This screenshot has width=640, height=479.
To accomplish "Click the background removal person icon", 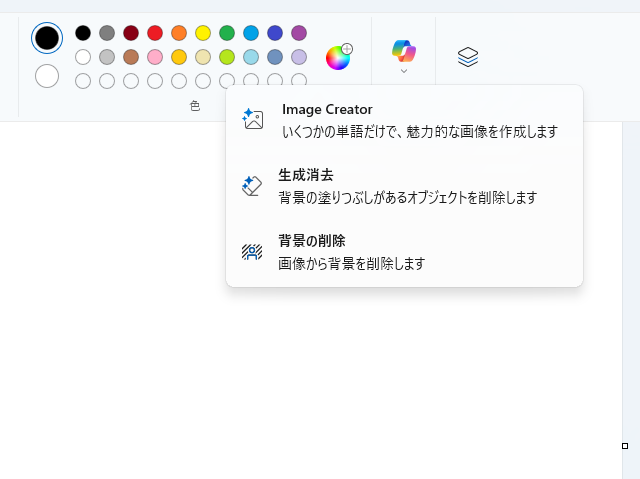I will (x=252, y=252).
